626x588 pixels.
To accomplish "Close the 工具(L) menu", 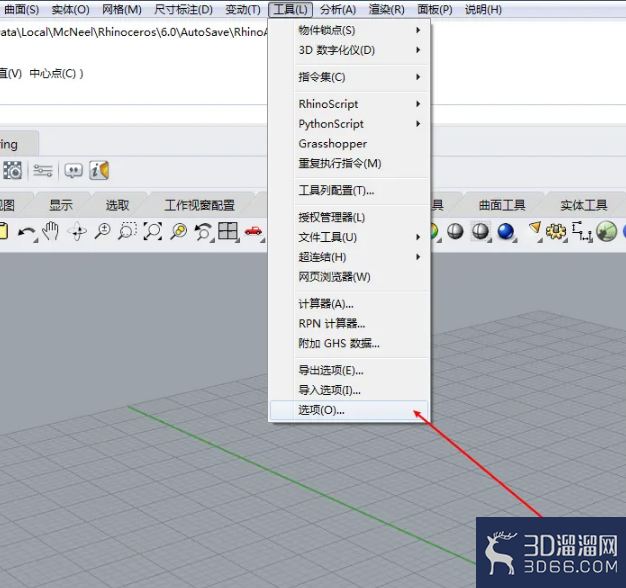I will pos(290,9).
